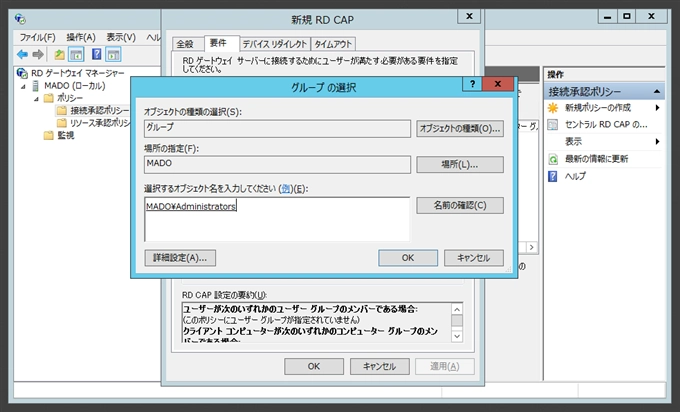Open the 操作(A) menu

(x=81, y=37)
